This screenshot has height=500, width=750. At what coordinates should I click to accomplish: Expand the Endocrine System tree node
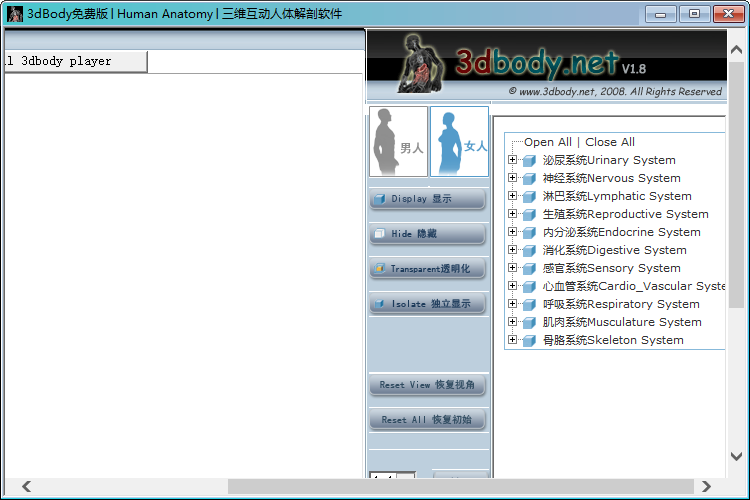[512, 232]
